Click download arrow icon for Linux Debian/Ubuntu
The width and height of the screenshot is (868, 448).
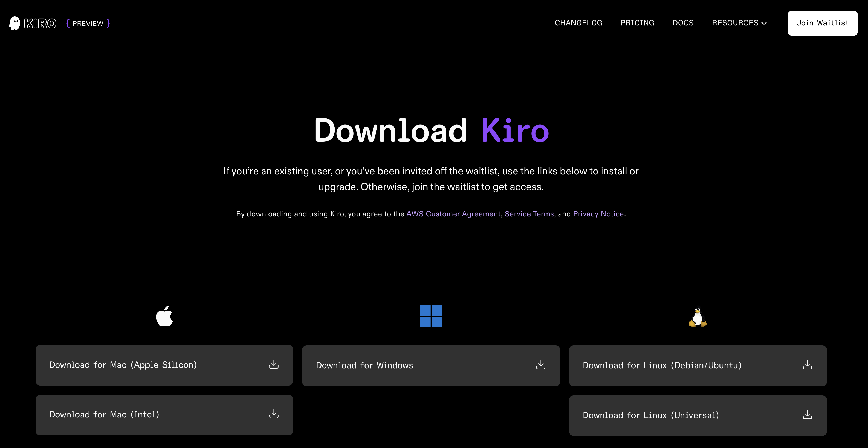tap(807, 365)
